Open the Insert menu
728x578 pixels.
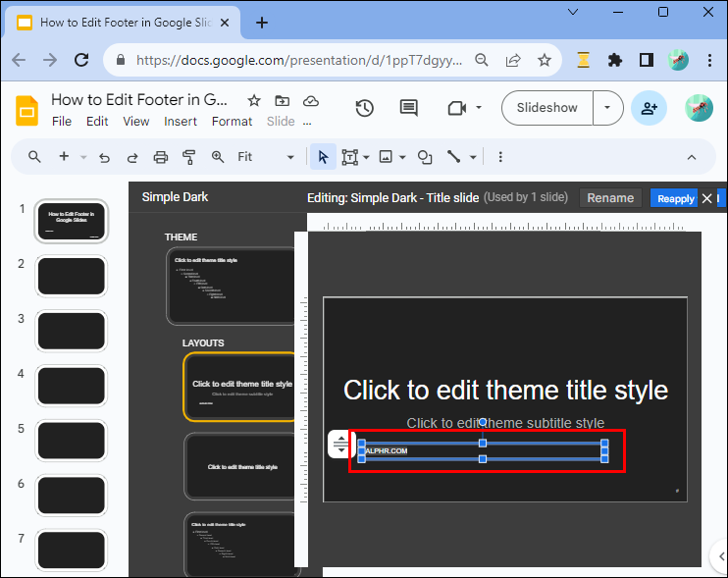[x=181, y=122]
